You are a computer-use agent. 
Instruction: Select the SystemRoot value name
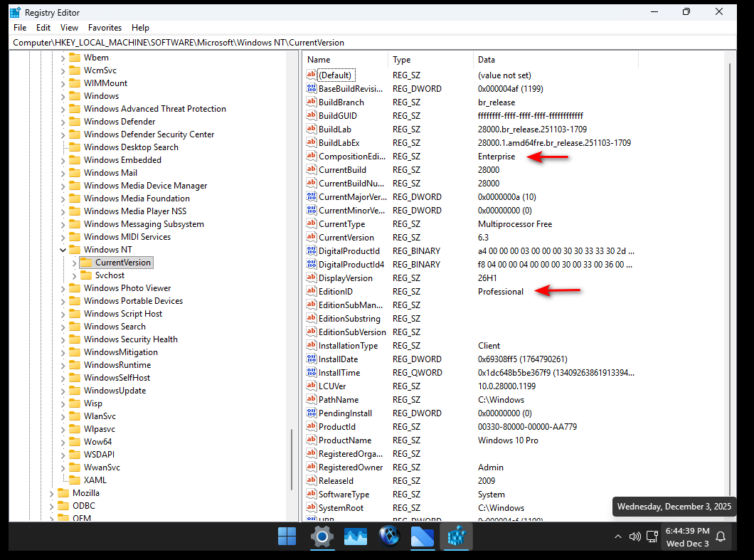341,507
